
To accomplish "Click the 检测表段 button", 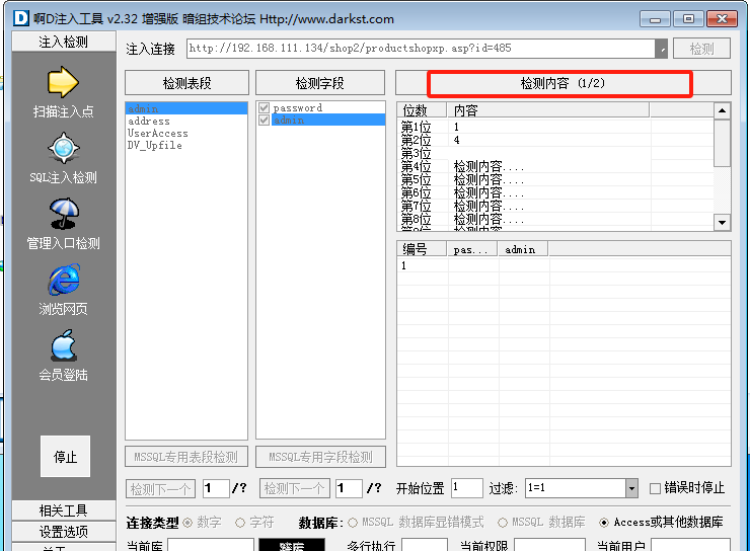I will (187, 83).
